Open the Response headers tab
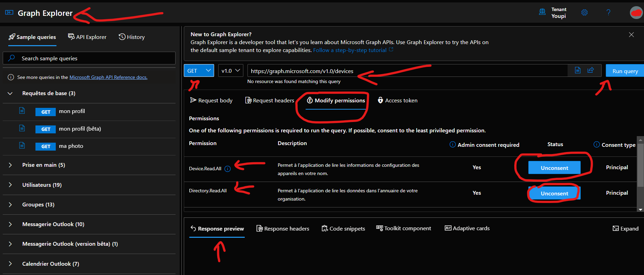 [x=283, y=228]
